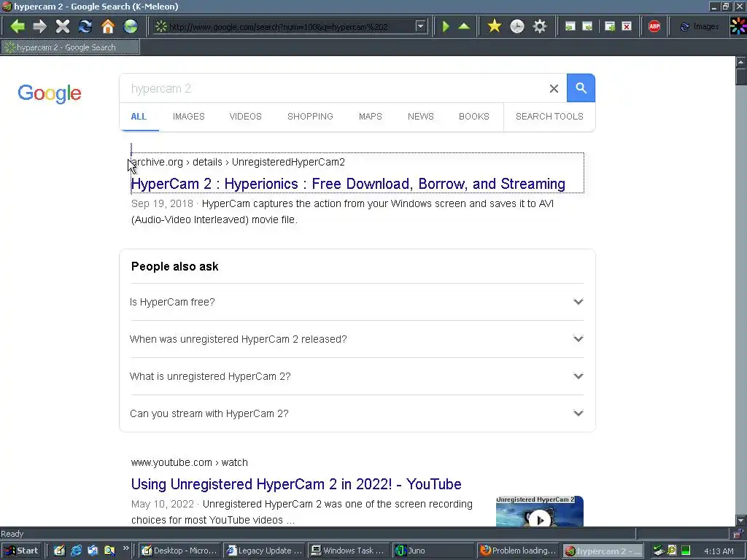The image size is (747, 560).
Task: Click the Adblock Plus ABP icon
Action: (654, 26)
